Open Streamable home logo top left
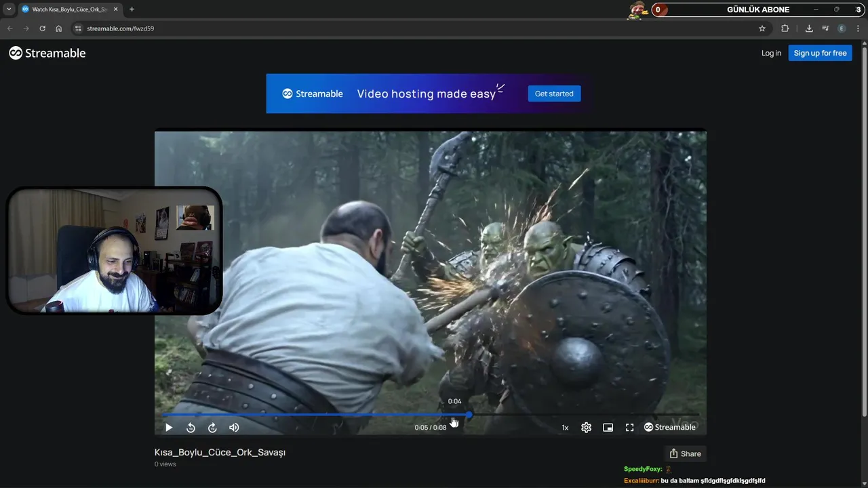 pyautogui.click(x=47, y=53)
